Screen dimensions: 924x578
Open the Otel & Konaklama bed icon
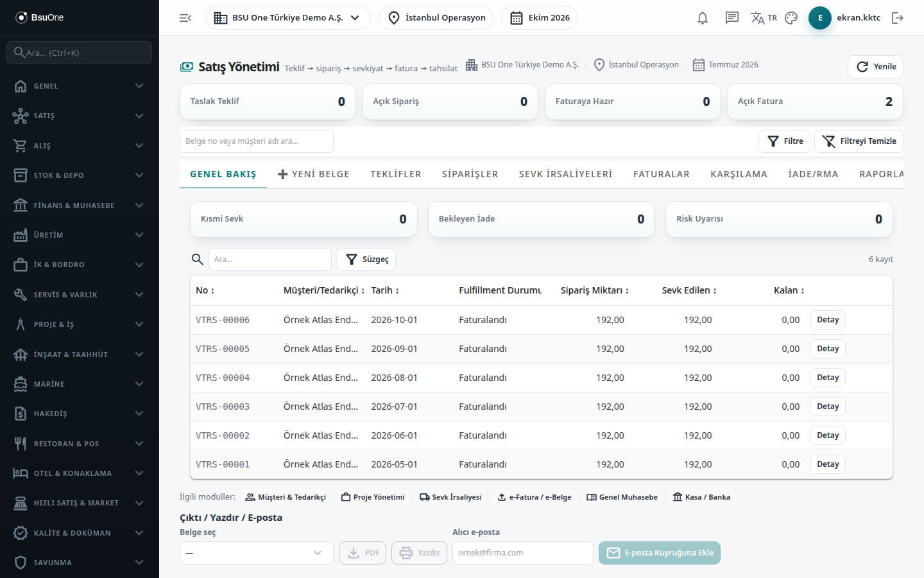[21, 473]
